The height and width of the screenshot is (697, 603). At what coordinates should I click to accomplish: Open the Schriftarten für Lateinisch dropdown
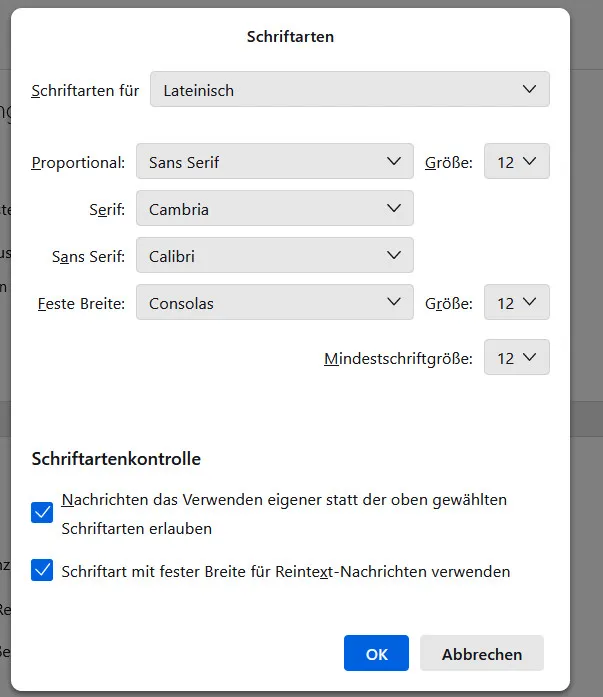click(350, 89)
